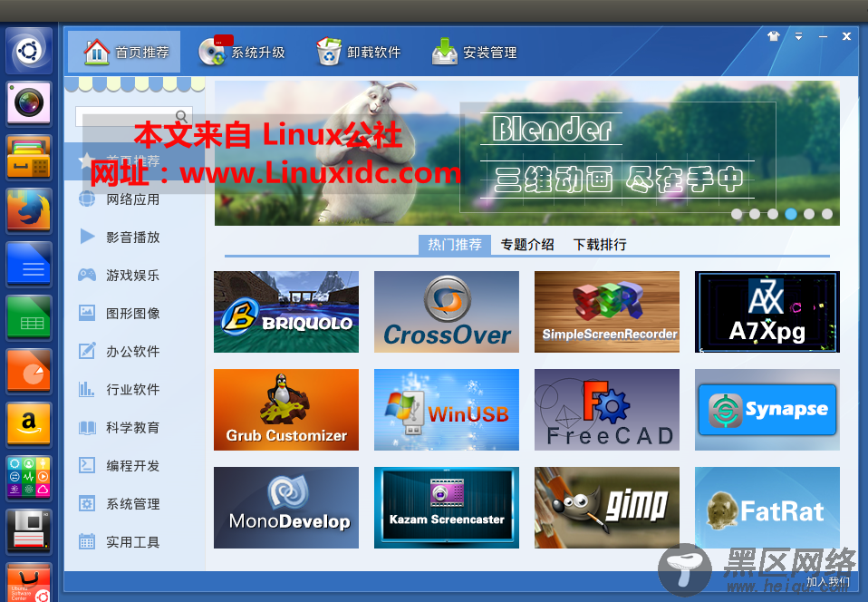Screen dimensions: 868x602
Task: Select the third banner indicator dot
Action: click(x=773, y=214)
